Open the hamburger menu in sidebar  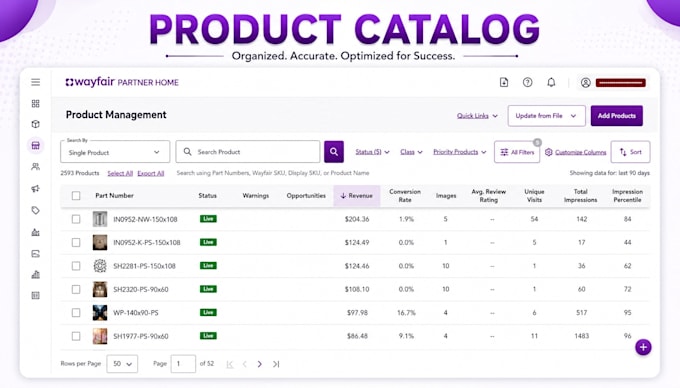pos(36,82)
